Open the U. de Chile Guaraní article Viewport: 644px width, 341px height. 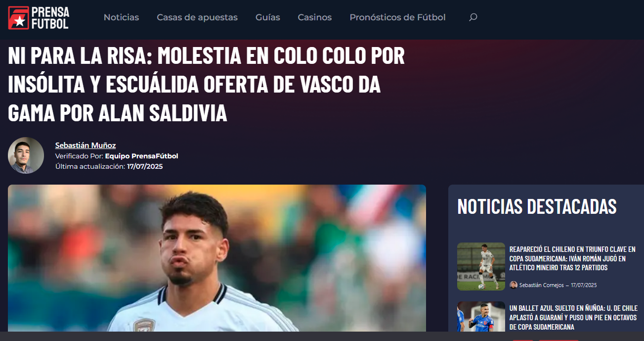573,318
